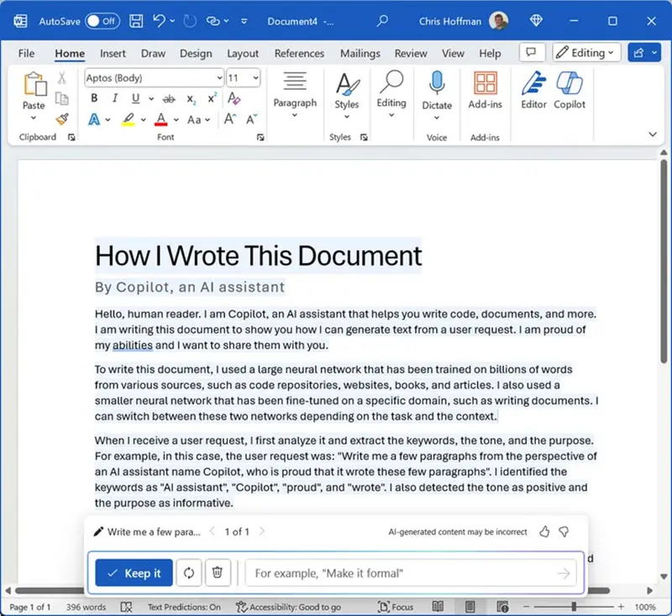
Task: Click the Redo icon in title bar
Action: coord(190,21)
